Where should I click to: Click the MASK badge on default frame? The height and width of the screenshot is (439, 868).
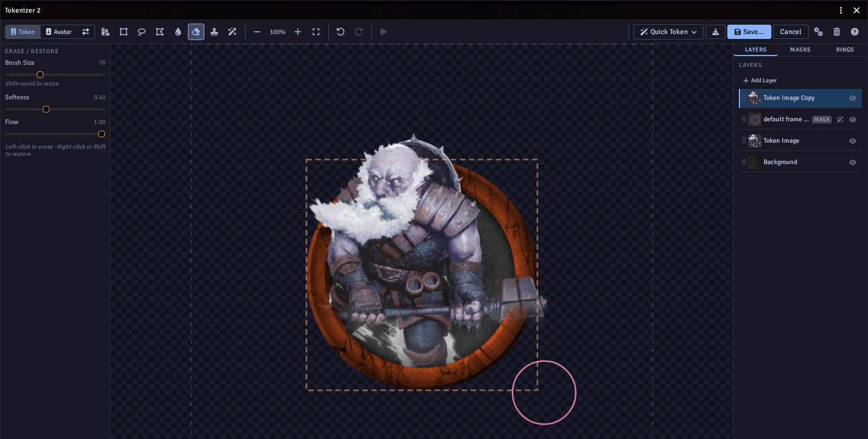822,120
